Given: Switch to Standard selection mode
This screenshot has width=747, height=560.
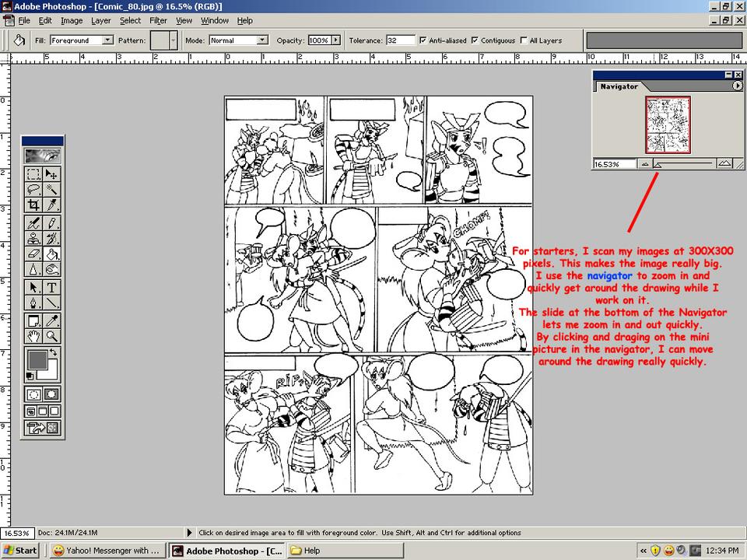Looking at the screenshot, I should (x=33, y=394).
